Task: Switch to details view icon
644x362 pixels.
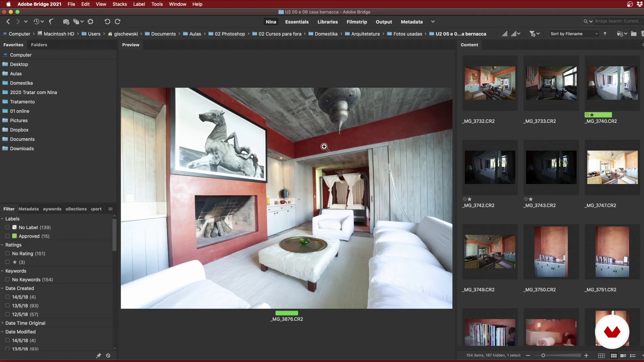Action: pos(623,356)
